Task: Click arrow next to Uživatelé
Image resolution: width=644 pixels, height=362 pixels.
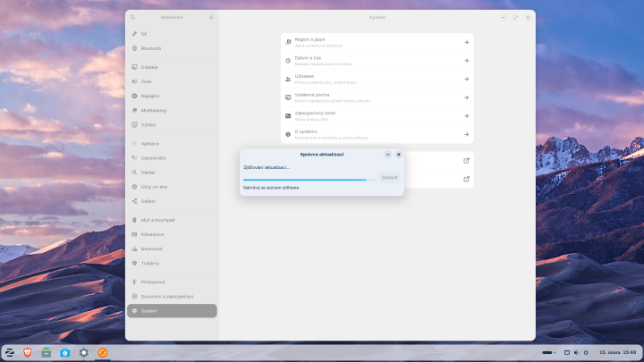Action: (x=466, y=80)
